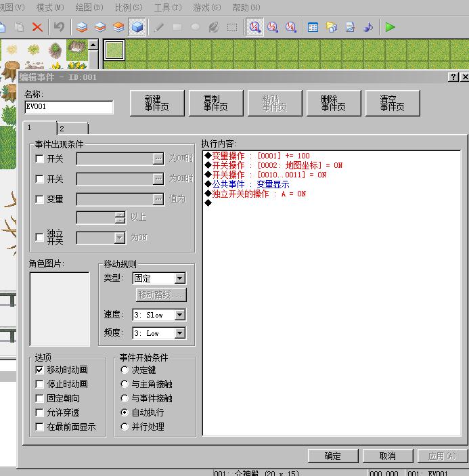Start playtest with the green play icon

[x=390, y=27]
